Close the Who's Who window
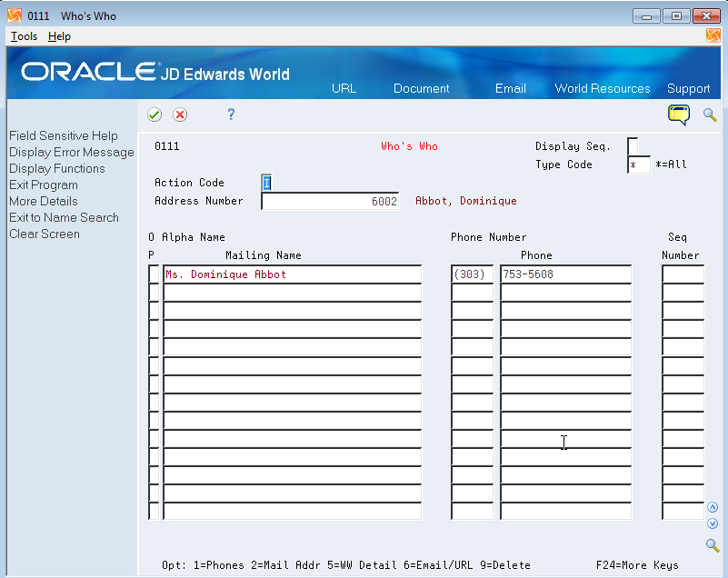728x578 pixels. [706, 16]
